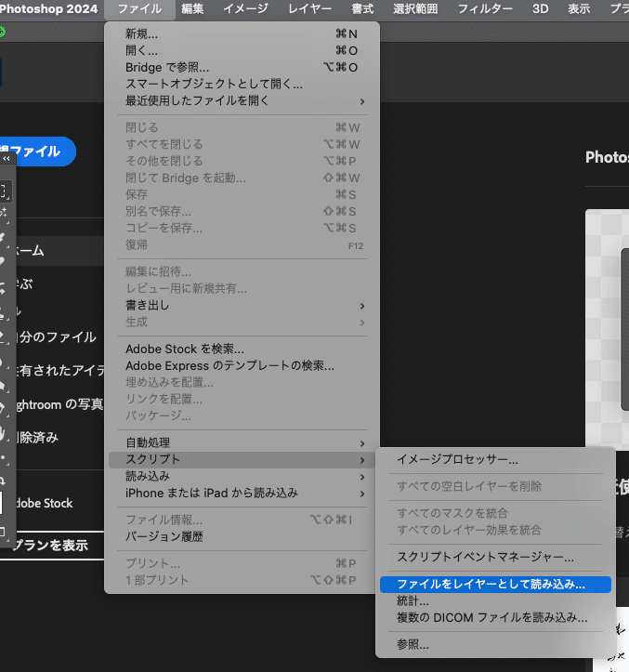Choose Adobe Express のテンプレートの検索... item

[x=242, y=365]
